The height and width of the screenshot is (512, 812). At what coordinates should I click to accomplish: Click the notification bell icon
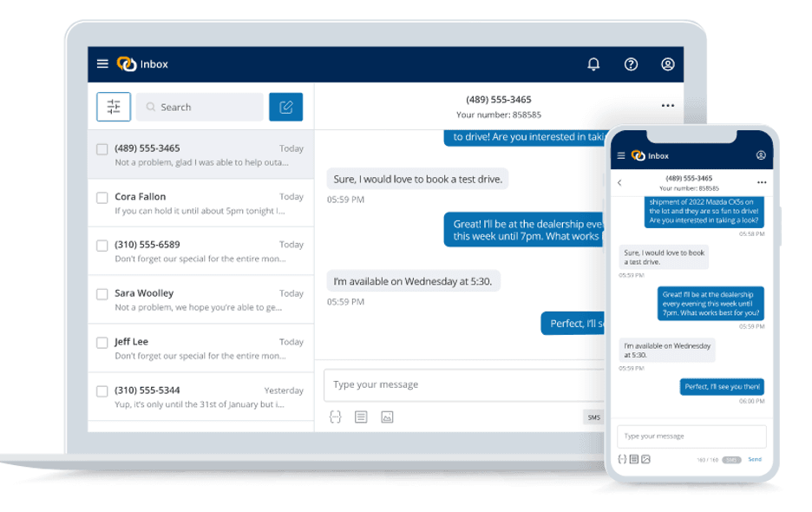pyautogui.click(x=593, y=63)
